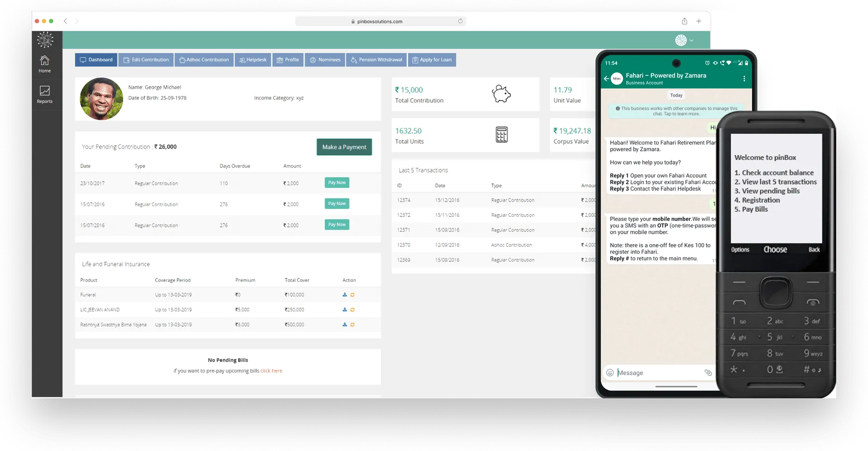Click the browser share icon

[684, 21]
